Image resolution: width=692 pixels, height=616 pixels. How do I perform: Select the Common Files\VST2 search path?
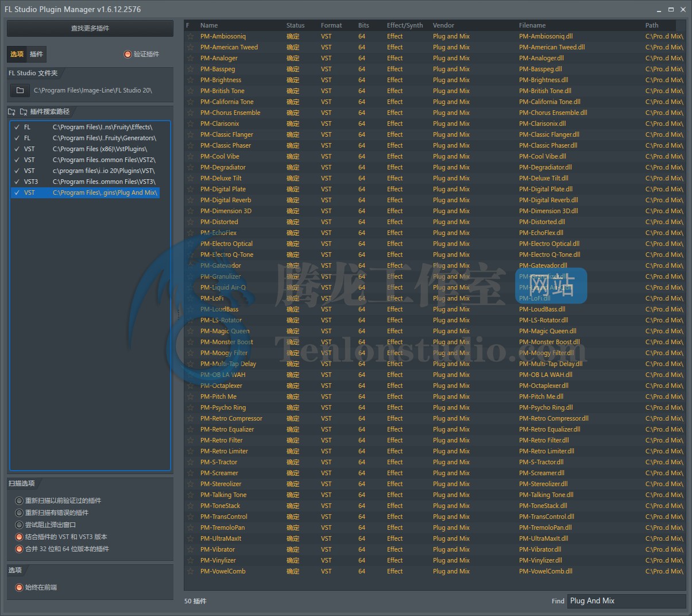tap(85, 160)
